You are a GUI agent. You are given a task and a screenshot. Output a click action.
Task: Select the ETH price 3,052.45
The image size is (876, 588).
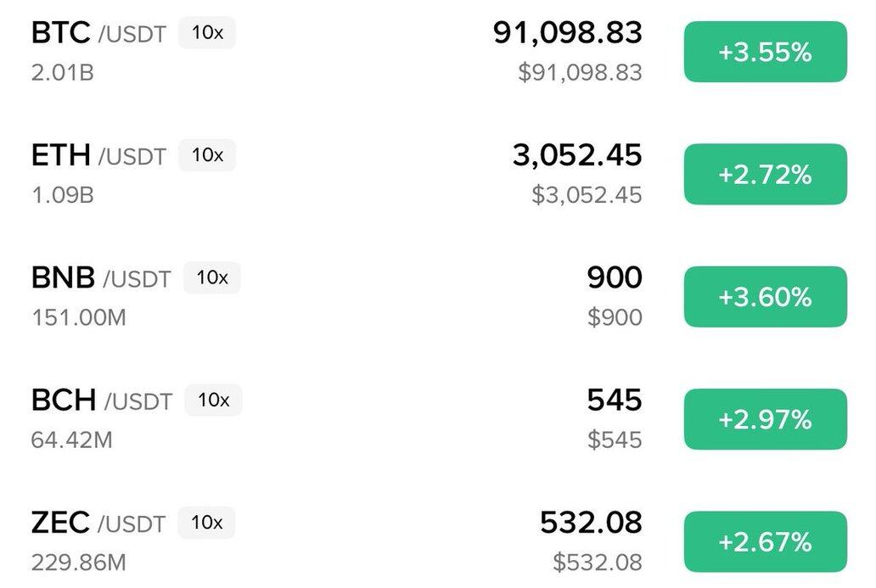click(x=577, y=155)
